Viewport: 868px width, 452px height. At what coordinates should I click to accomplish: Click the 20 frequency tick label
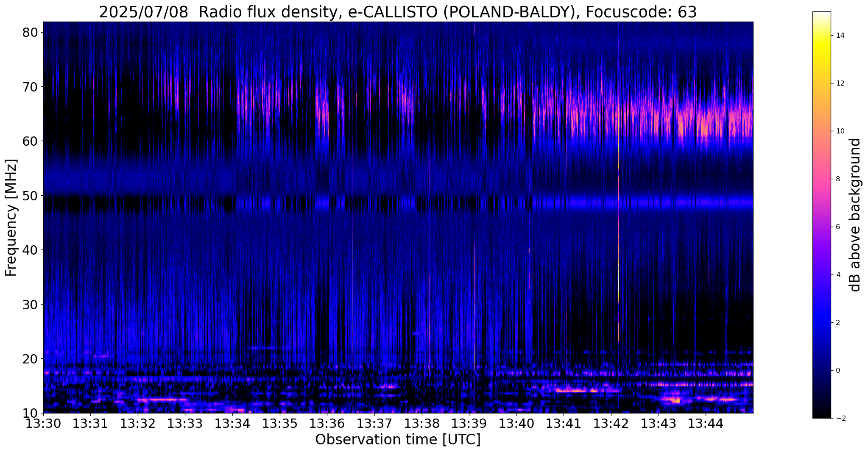tap(30, 359)
